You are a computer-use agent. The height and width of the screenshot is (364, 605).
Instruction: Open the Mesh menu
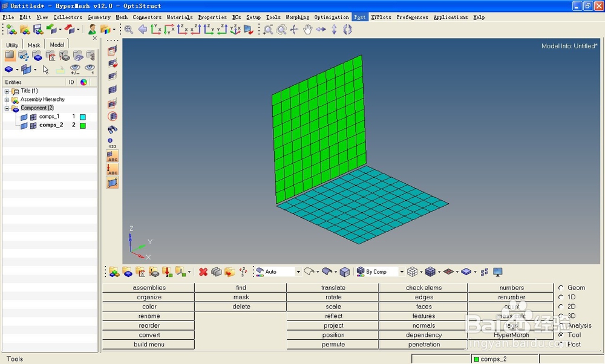click(122, 18)
